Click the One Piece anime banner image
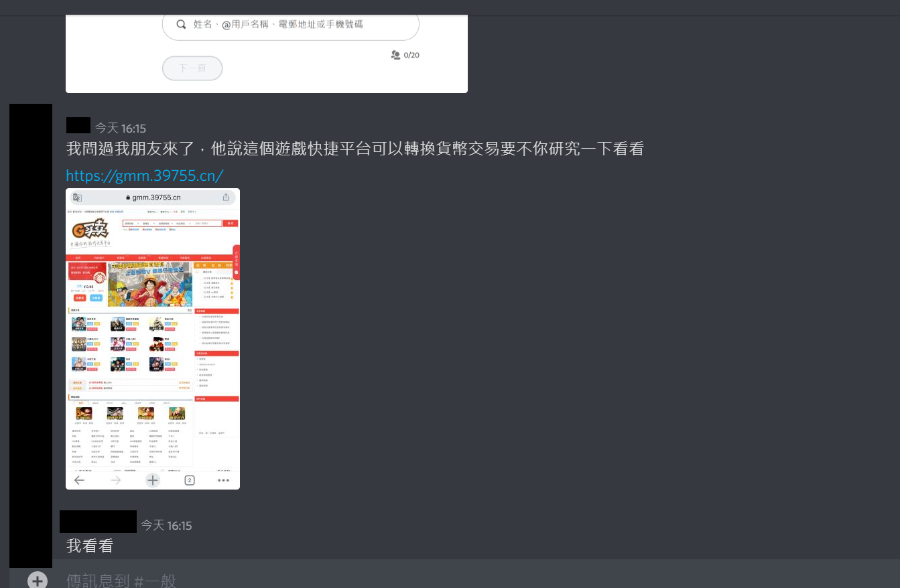900x588 pixels. pyautogui.click(x=149, y=284)
